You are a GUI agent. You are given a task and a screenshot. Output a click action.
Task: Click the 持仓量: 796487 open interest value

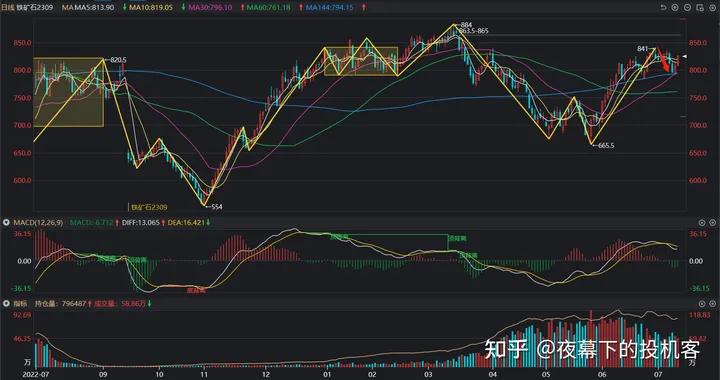click(61, 303)
